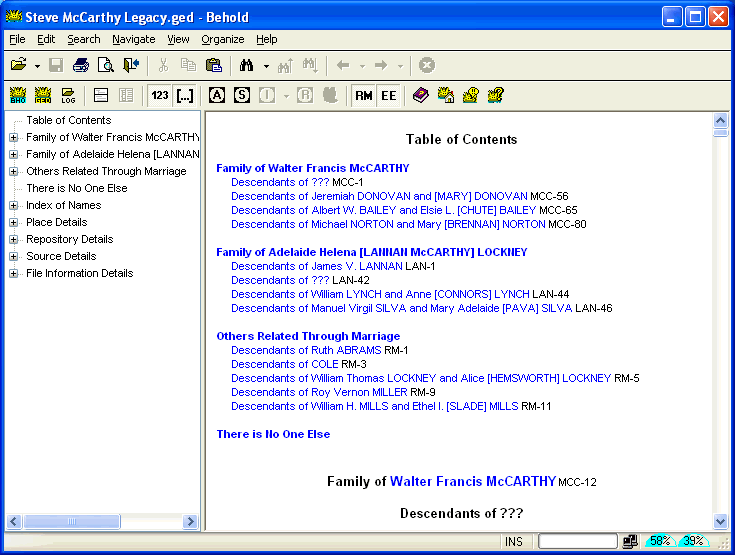Click the Find binoculars icon
This screenshot has width=735, height=555.
pyautogui.click(x=246, y=65)
